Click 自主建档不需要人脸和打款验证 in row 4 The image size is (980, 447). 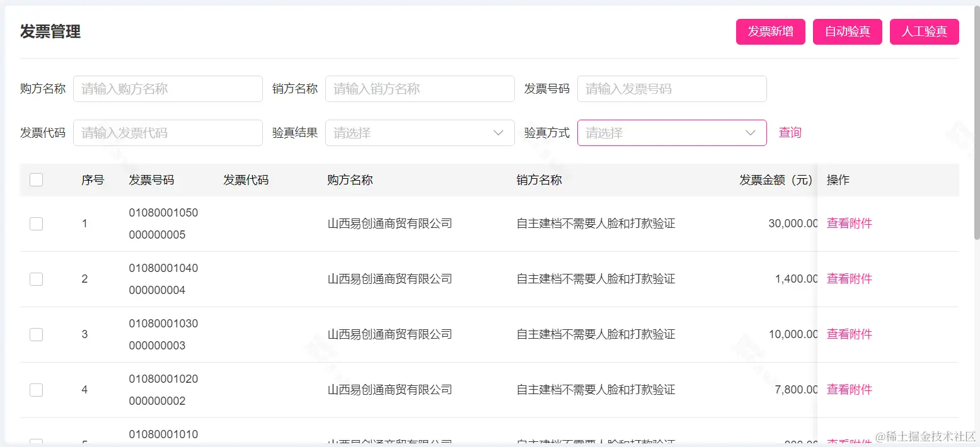pyautogui.click(x=596, y=390)
